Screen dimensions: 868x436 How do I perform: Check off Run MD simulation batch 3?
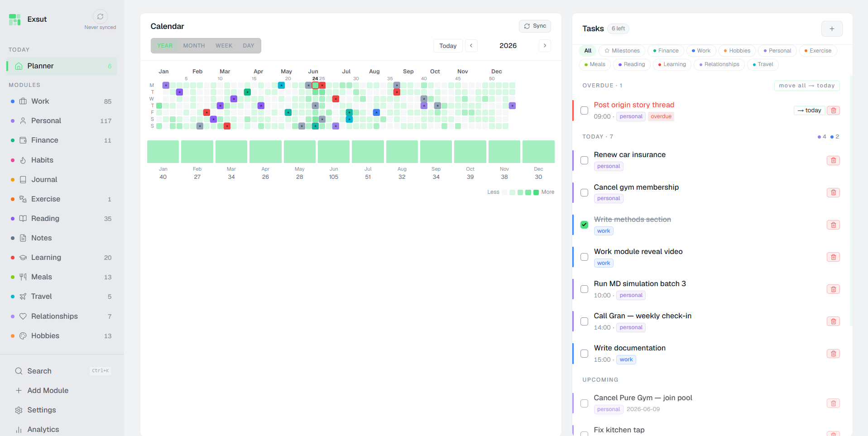pos(585,289)
